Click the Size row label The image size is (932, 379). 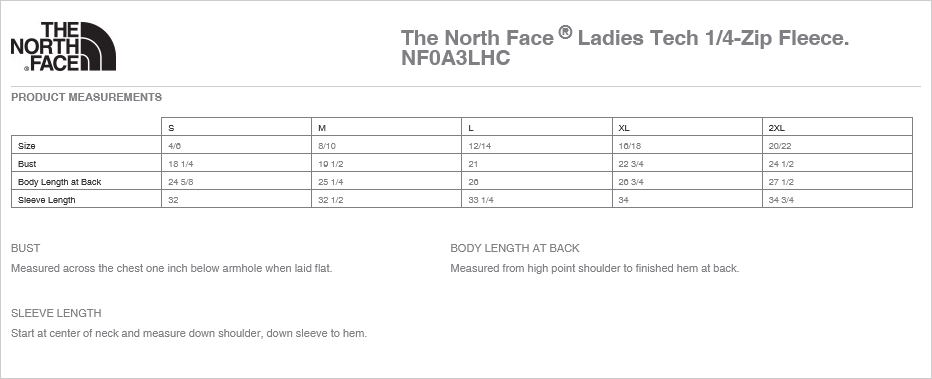(x=27, y=146)
